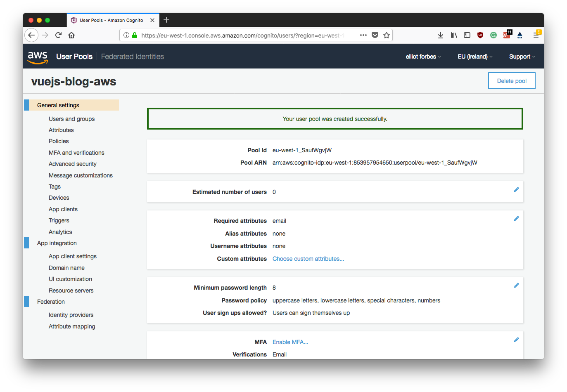
Task: Open the Firefox downloads arrow
Action: point(441,35)
